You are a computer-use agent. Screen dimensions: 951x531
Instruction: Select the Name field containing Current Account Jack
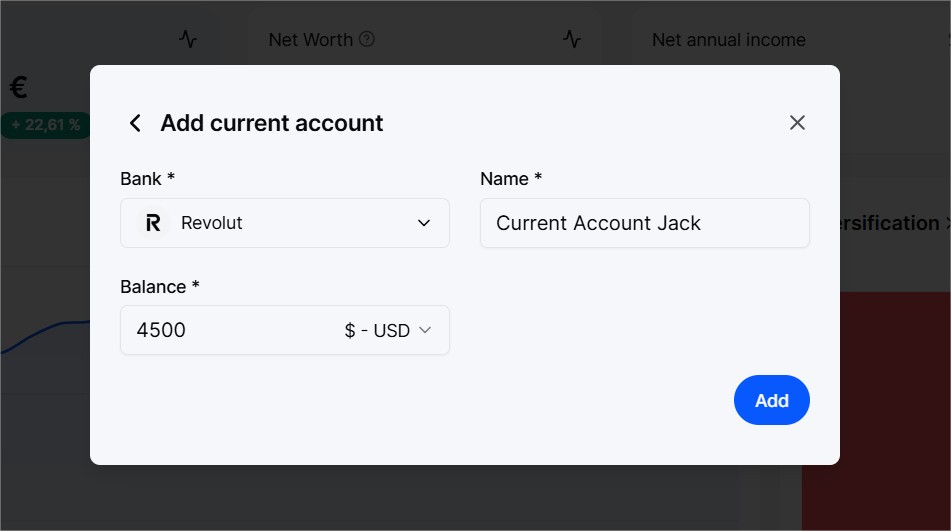[x=645, y=223]
